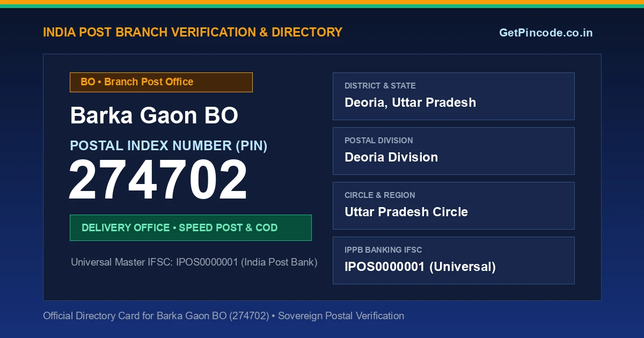Click the Universal Master IFSC line
This screenshot has width=644, height=338.
click(194, 262)
